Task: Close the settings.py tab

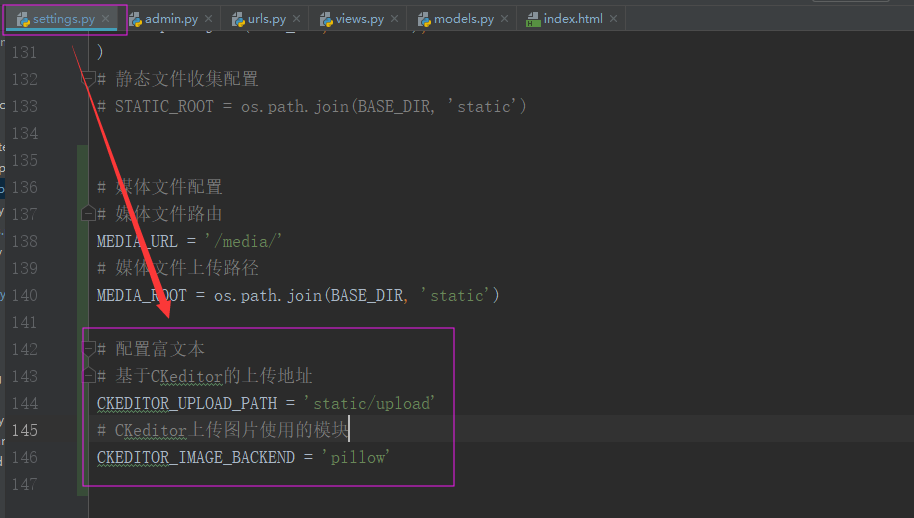Action: (x=106, y=19)
